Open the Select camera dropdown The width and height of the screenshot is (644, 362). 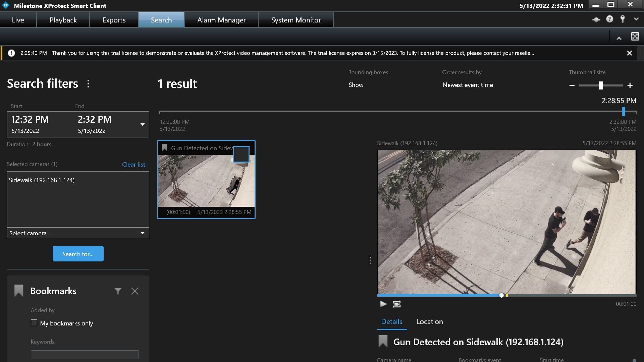click(78, 233)
